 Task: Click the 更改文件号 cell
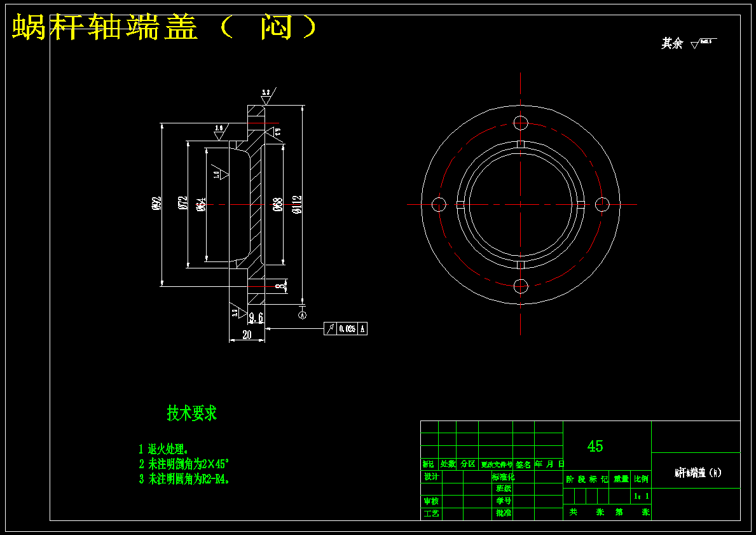click(x=496, y=464)
